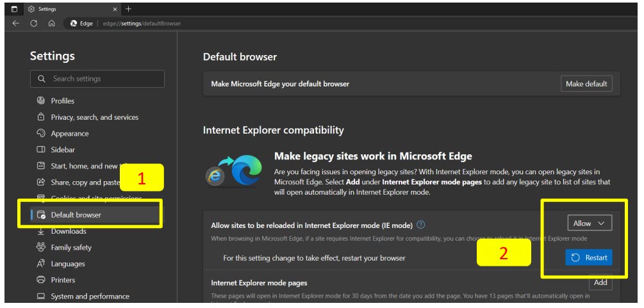Click the Printers icon in sidebar
The width and height of the screenshot is (644, 308).
point(41,280)
